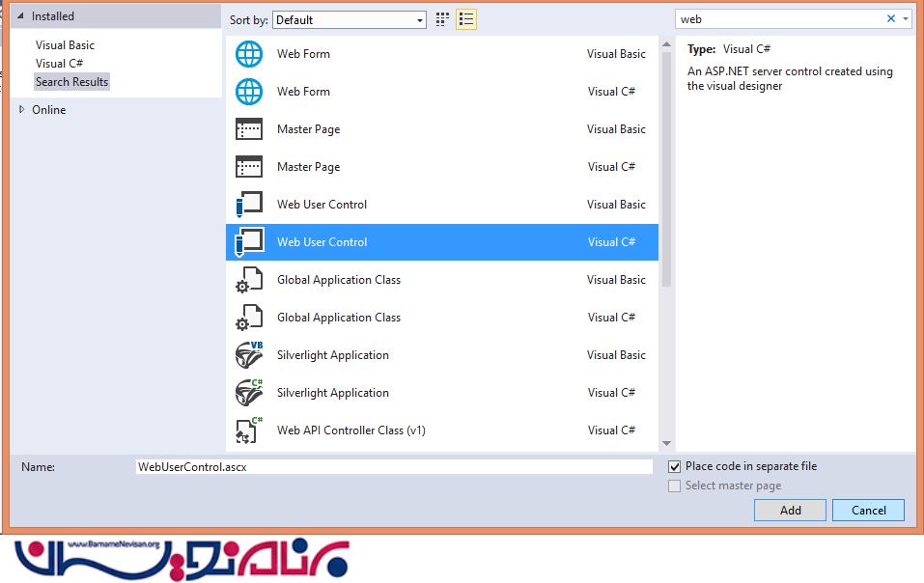
Task: Collapse the Installed tree node
Action: click(20, 15)
